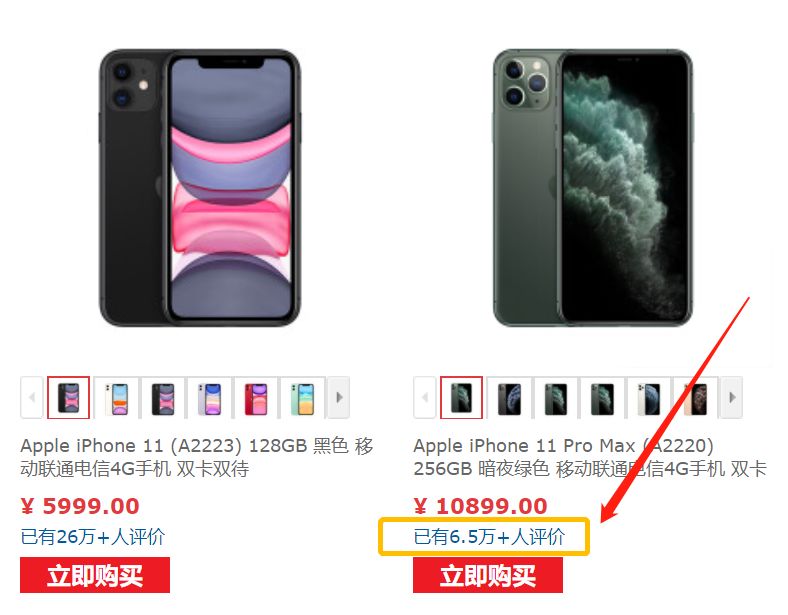Screen dimensions: 788x615
Task: Select space gray Pro Max thumbnail
Action: coord(509,397)
